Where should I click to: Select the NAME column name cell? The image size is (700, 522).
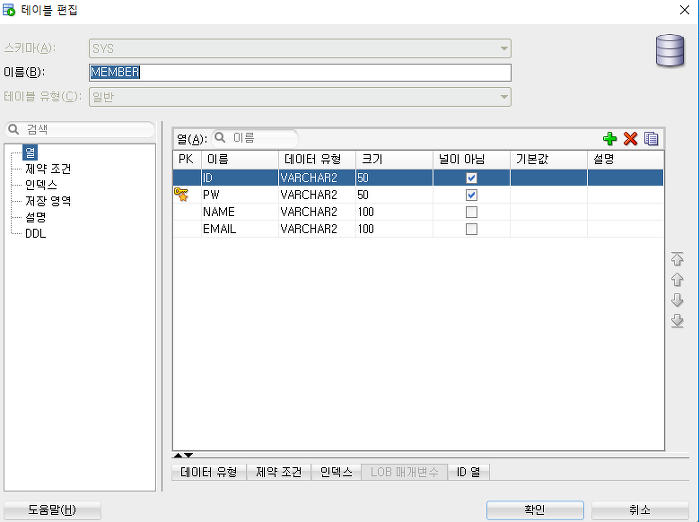(240, 212)
